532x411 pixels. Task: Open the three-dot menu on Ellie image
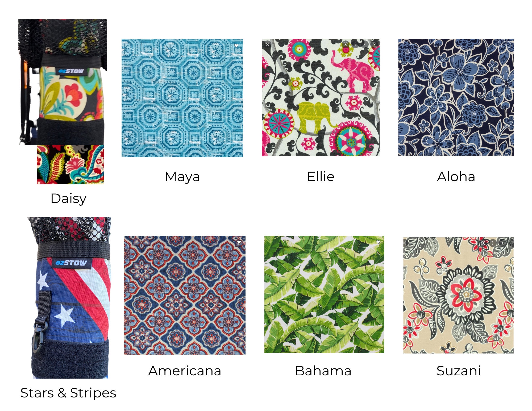355,44
